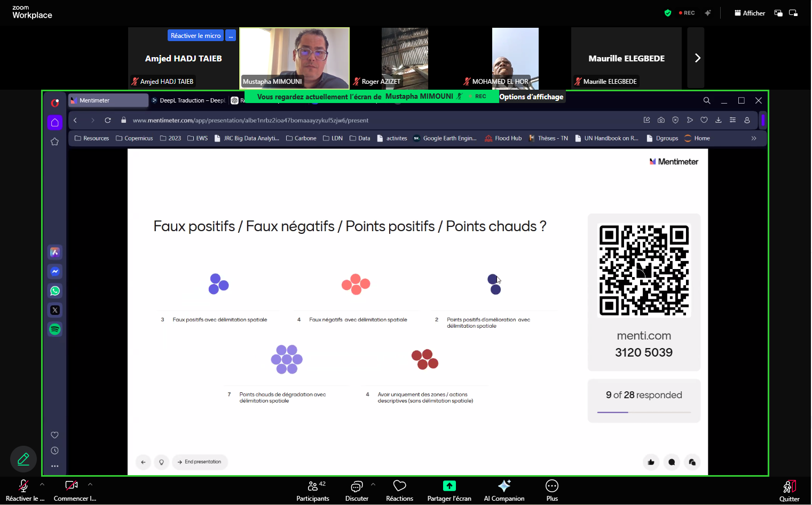Screen dimensions: 812x505
Task: Click the Quitter leave meeting icon
Action: click(x=789, y=491)
